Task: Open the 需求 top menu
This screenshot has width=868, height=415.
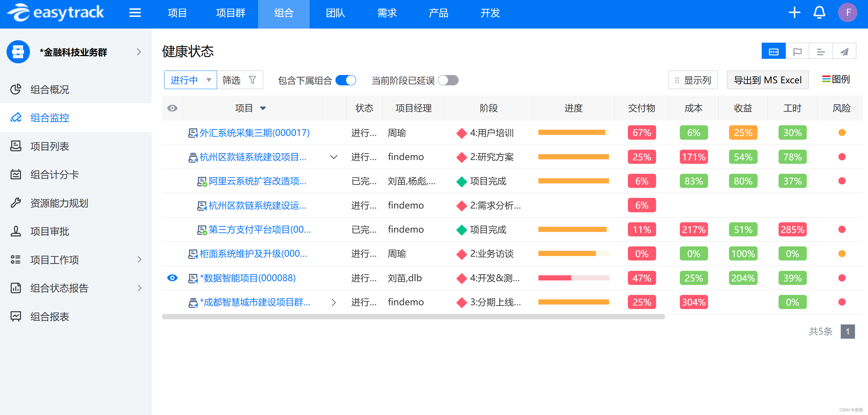Action: (387, 13)
